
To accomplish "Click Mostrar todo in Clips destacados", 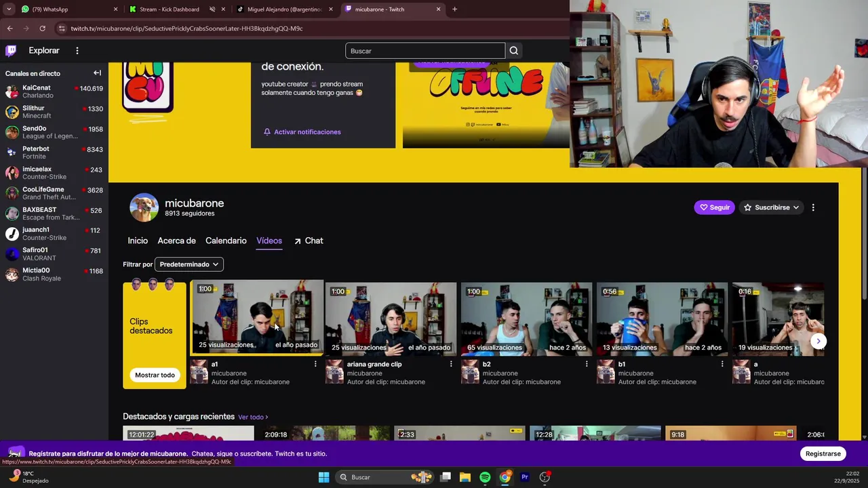I will pos(155,375).
